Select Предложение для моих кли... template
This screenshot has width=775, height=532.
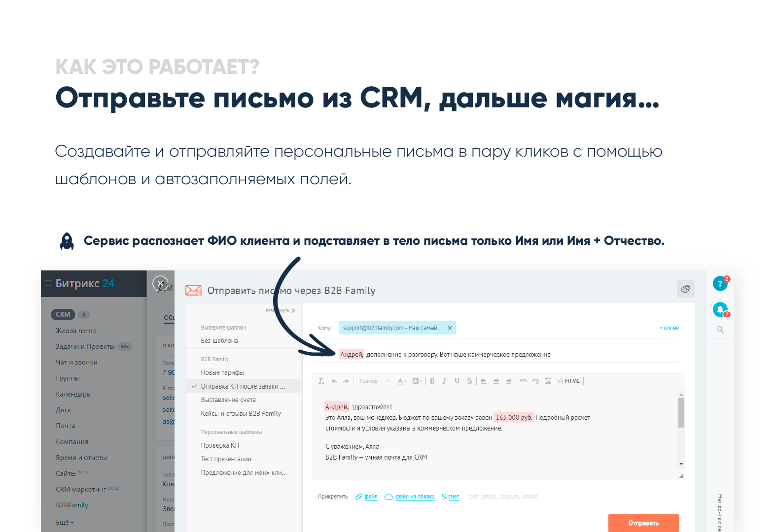[244, 473]
